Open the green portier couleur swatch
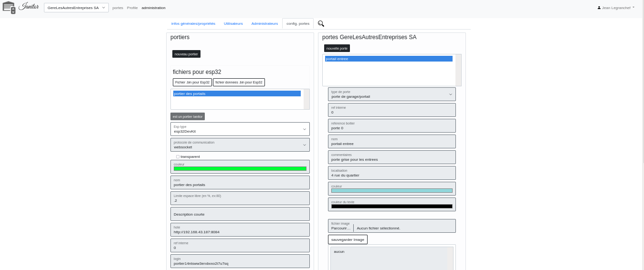 coord(240,168)
